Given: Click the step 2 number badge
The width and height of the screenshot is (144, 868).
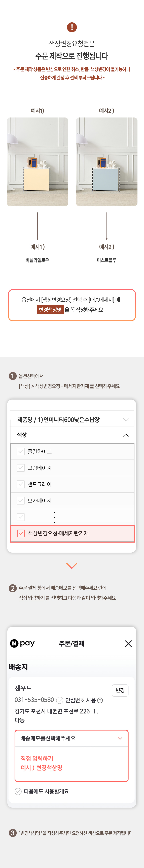Looking at the screenshot, I should [13, 588].
